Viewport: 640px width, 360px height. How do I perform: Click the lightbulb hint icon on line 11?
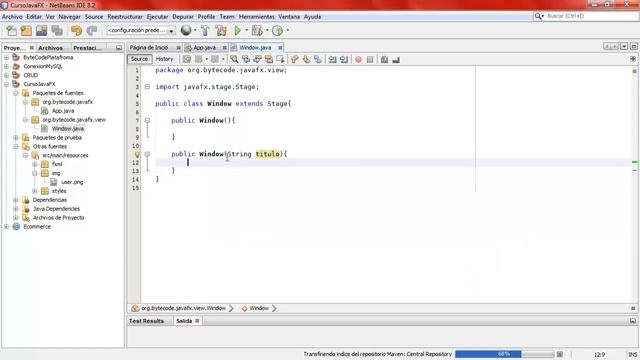click(x=137, y=154)
